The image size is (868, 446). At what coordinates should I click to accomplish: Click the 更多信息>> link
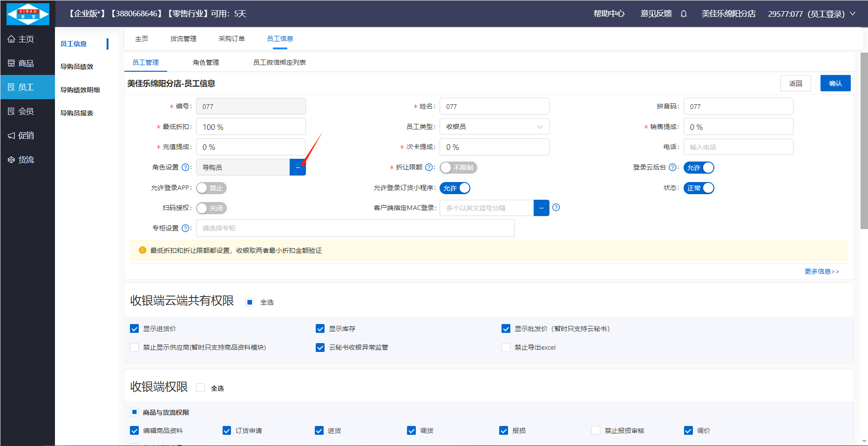pos(821,271)
